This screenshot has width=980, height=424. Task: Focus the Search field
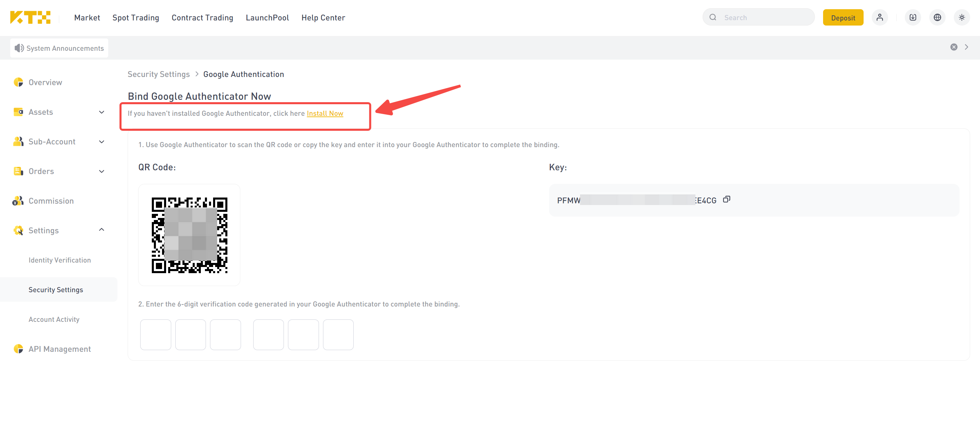pos(758,17)
